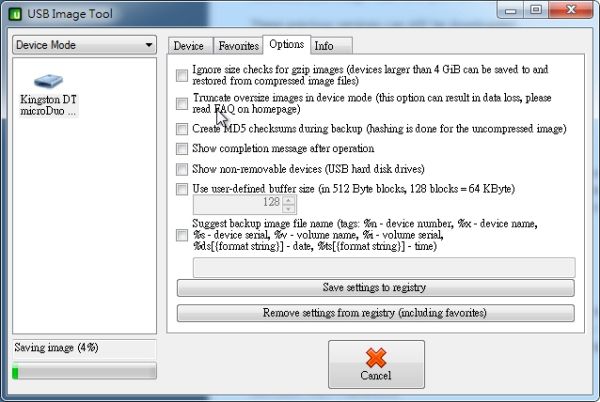Toggle truncate oversize images in device mode
The image size is (600, 402).
[182, 104]
